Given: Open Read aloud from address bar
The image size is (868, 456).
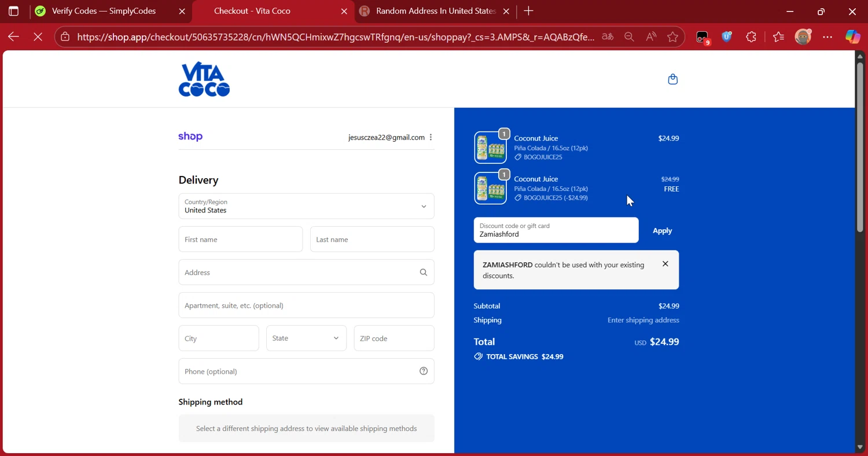Looking at the screenshot, I should 651,37.
